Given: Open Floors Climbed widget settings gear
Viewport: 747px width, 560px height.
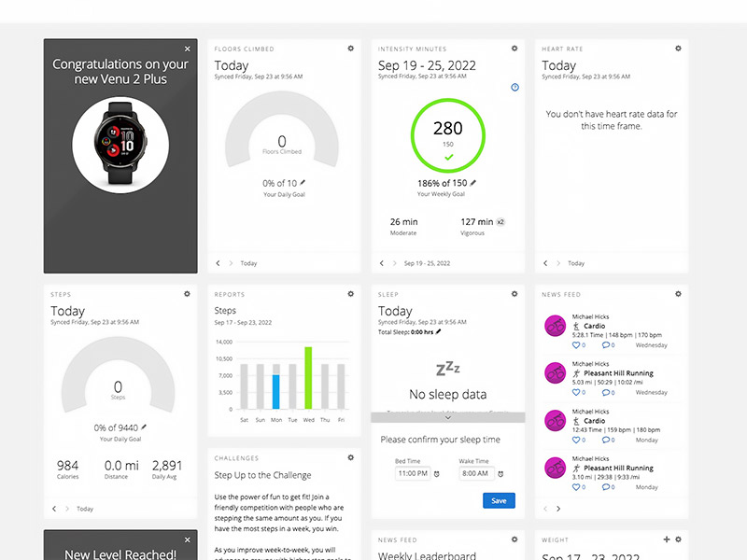Looking at the screenshot, I should [351, 49].
